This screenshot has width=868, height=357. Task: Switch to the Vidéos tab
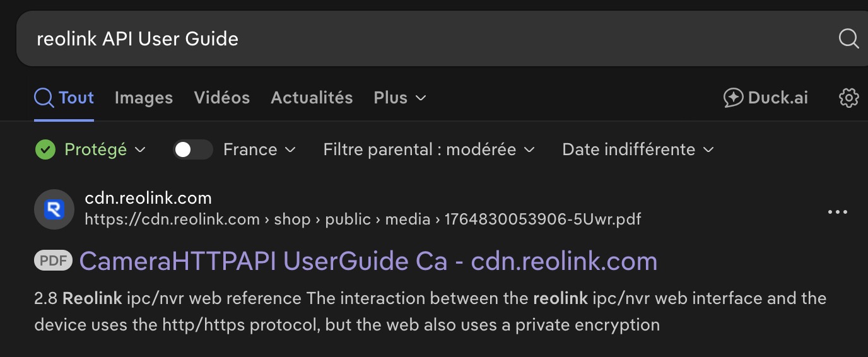coord(222,98)
